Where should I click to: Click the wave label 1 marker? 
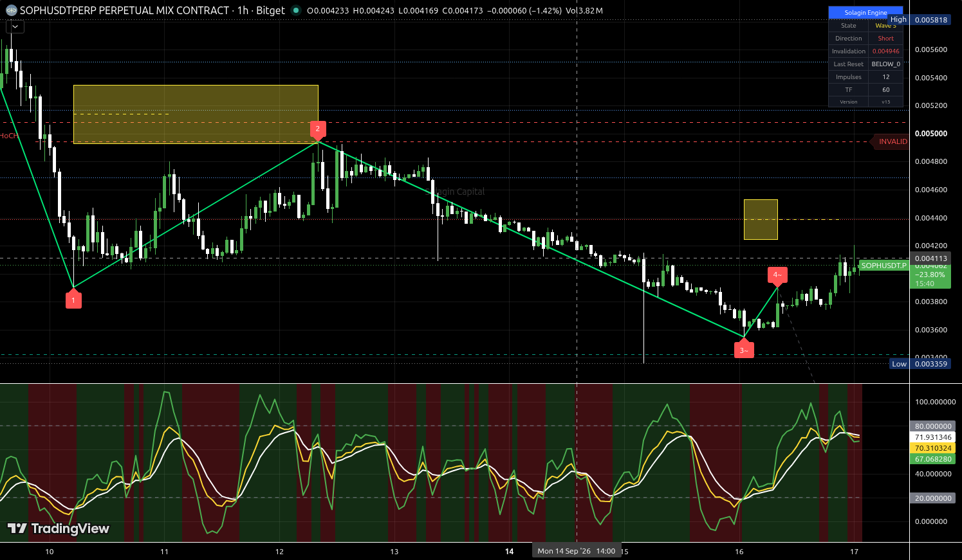coord(73,300)
